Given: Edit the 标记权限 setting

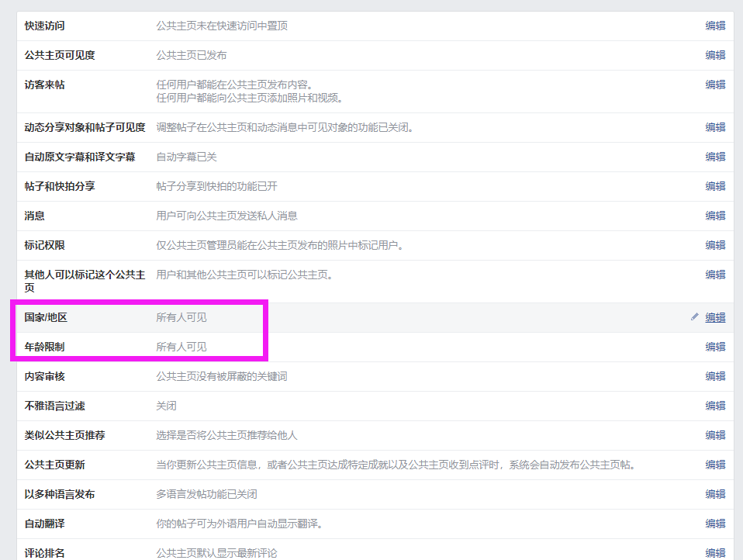Looking at the screenshot, I should tap(715, 245).
